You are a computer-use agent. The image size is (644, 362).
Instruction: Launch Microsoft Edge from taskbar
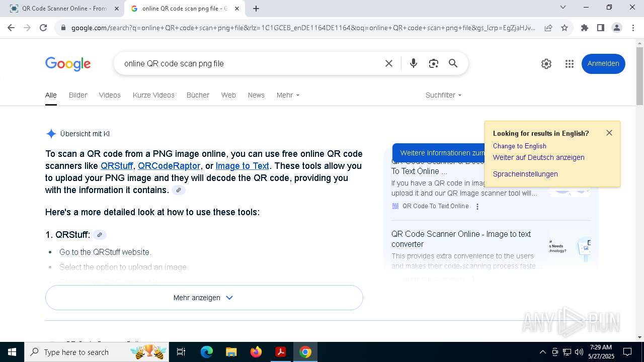point(207,352)
